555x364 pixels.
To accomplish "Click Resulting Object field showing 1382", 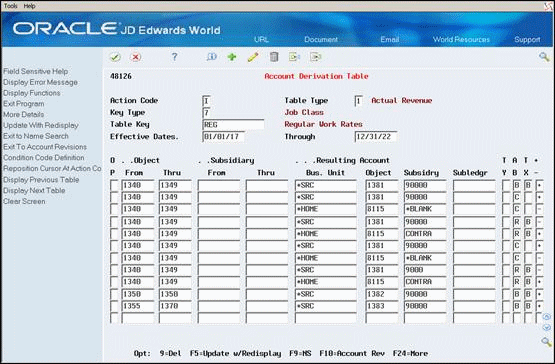I will 382,294.
